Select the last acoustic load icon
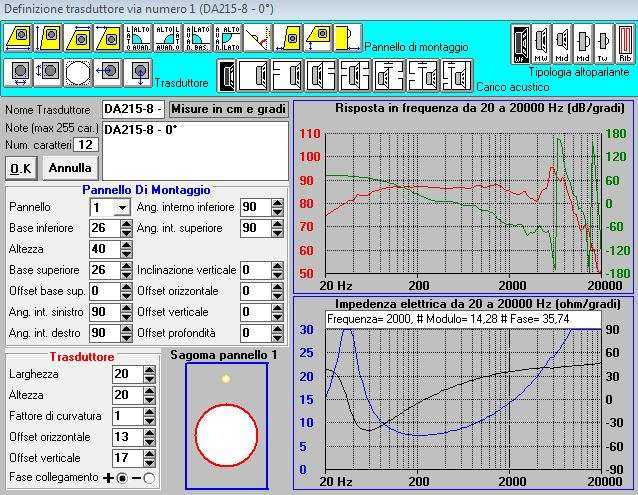The image size is (638, 495). pos(457,76)
